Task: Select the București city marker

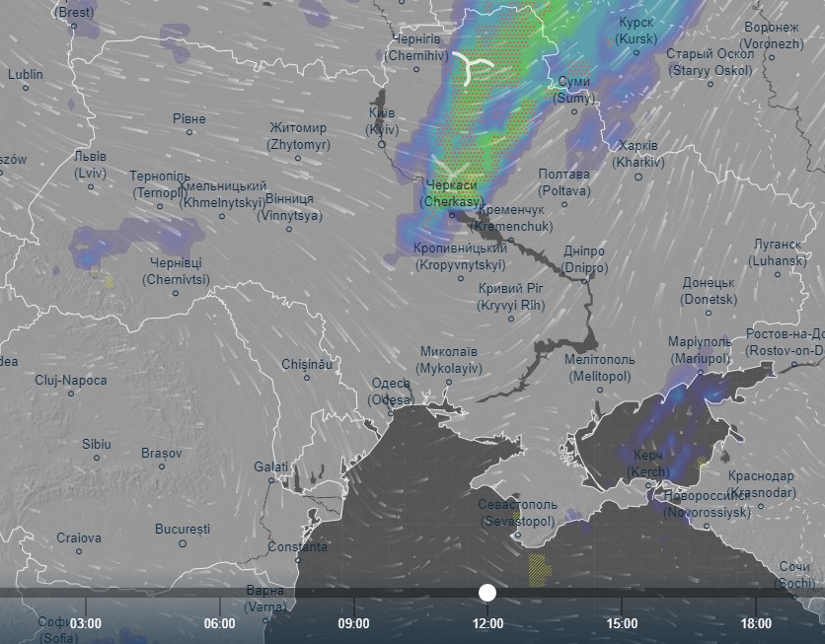Action: 183,543
